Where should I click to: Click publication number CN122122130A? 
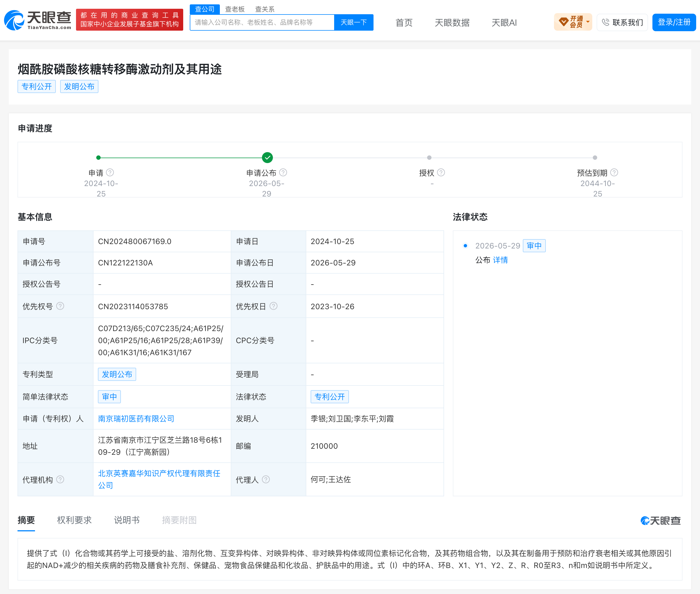[125, 263]
